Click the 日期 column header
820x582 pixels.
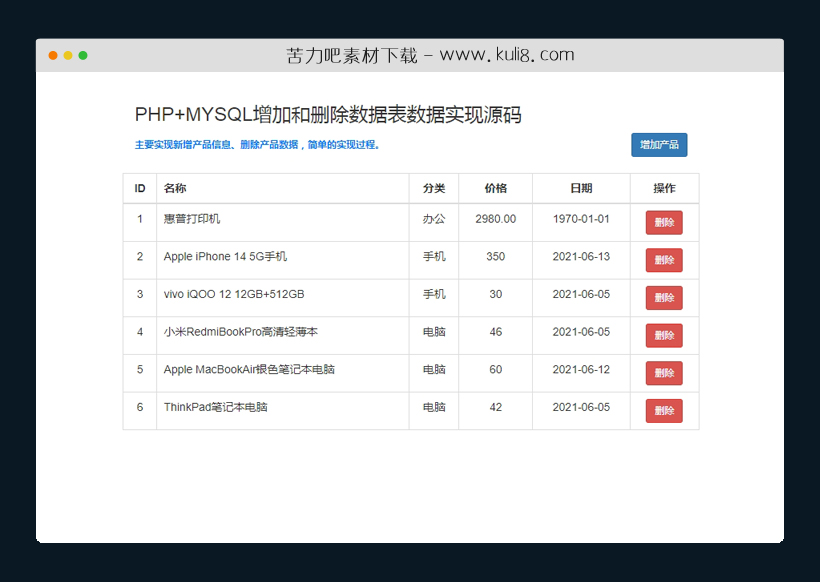point(581,188)
